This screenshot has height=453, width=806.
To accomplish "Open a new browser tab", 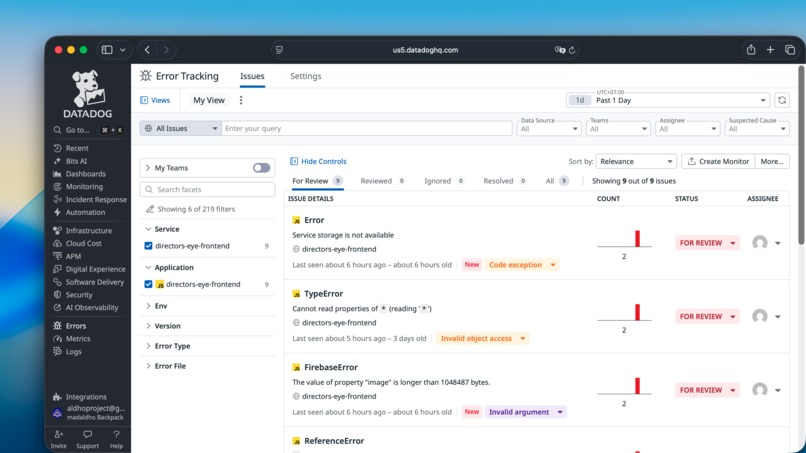I will coord(770,50).
